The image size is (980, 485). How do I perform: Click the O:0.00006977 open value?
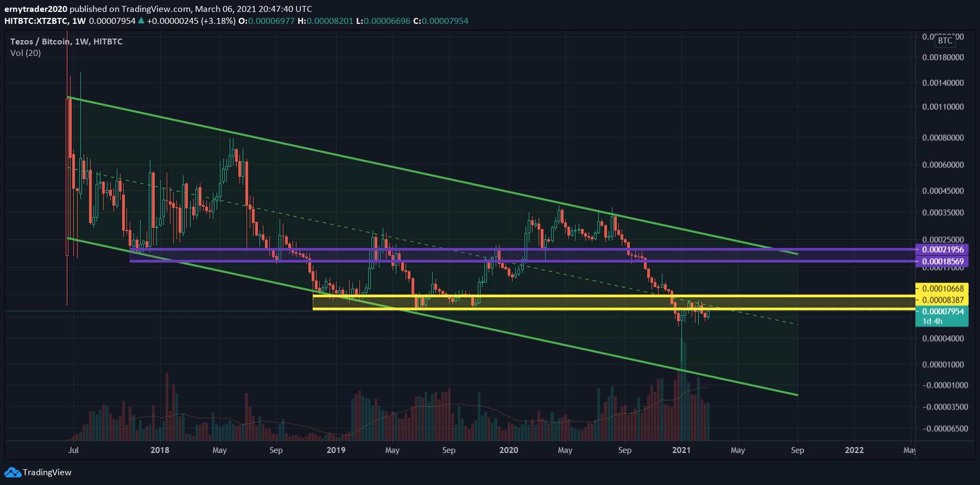point(267,21)
